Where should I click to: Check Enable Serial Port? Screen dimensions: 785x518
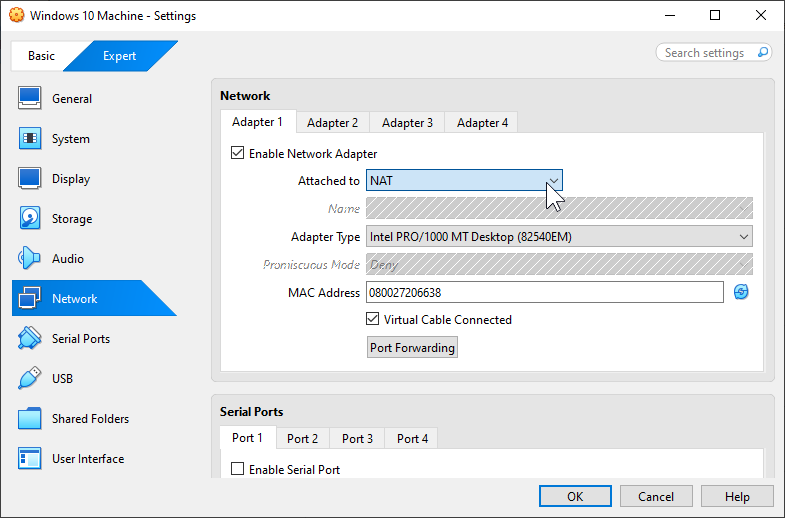click(x=237, y=469)
